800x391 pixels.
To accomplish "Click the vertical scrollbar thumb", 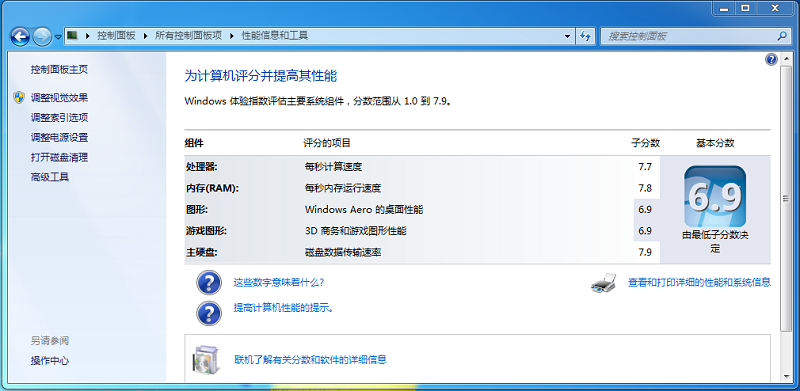I will pyautogui.click(x=786, y=198).
